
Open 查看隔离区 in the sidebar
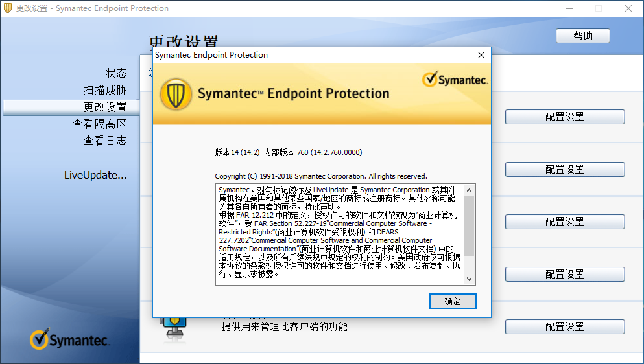click(99, 124)
